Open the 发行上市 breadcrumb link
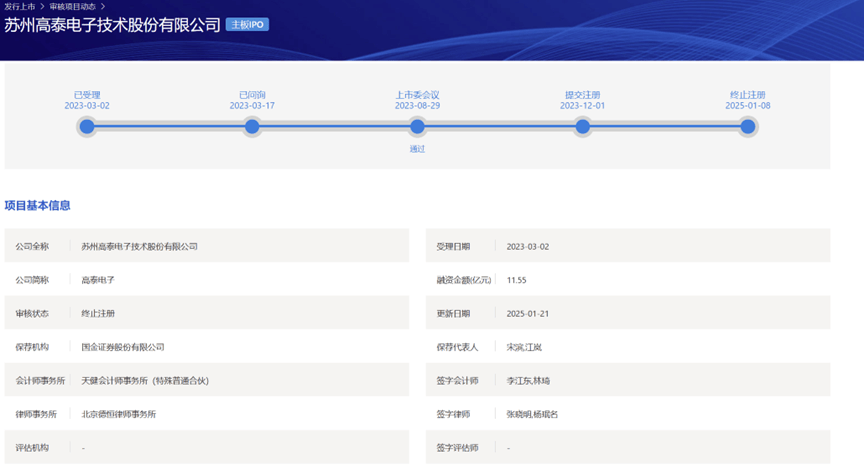Viewport: 864px width, 470px height. (20, 7)
